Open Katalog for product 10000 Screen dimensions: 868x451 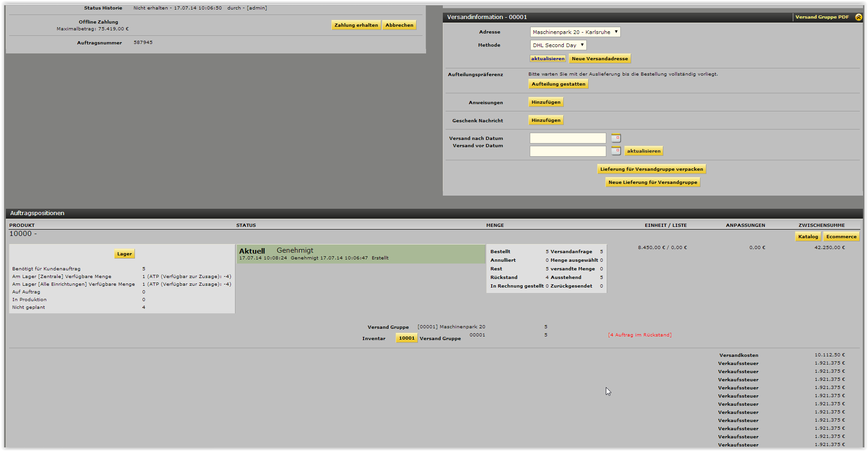tap(808, 237)
